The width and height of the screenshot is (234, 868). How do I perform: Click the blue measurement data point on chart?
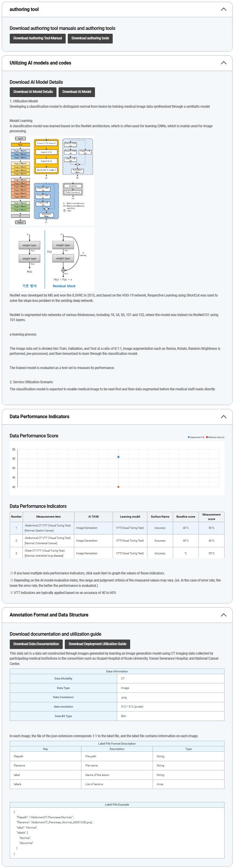coord(118,457)
